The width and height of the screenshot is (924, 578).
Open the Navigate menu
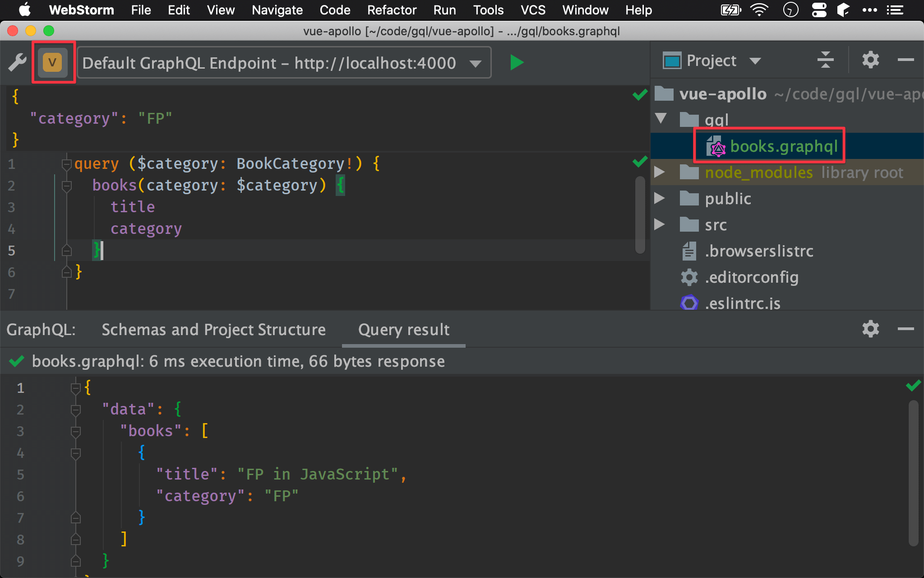point(277,10)
